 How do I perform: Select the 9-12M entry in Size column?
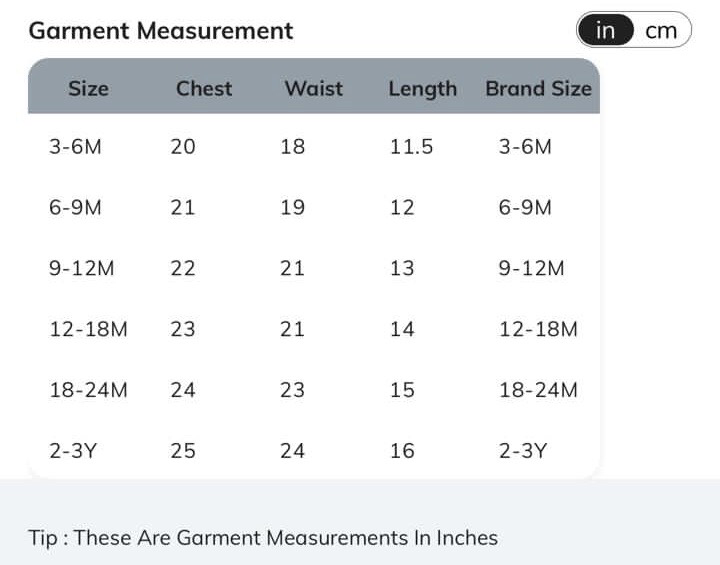click(x=82, y=268)
